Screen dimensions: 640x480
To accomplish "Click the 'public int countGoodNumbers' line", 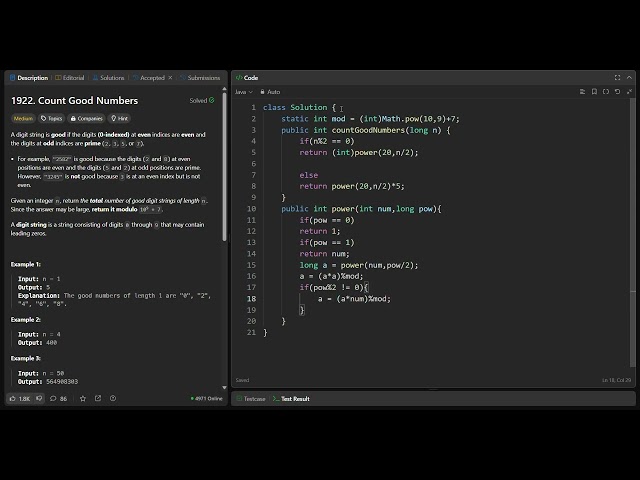I will [x=366, y=130].
